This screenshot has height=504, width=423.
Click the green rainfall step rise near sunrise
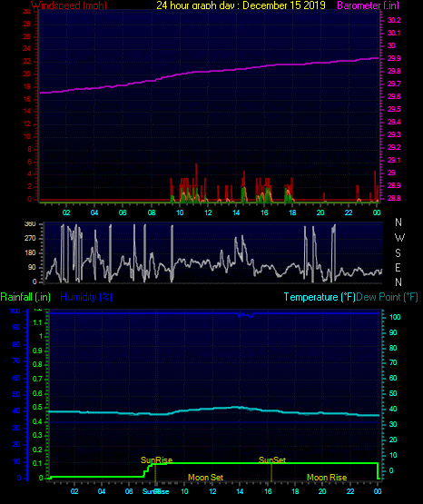point(148,469)
